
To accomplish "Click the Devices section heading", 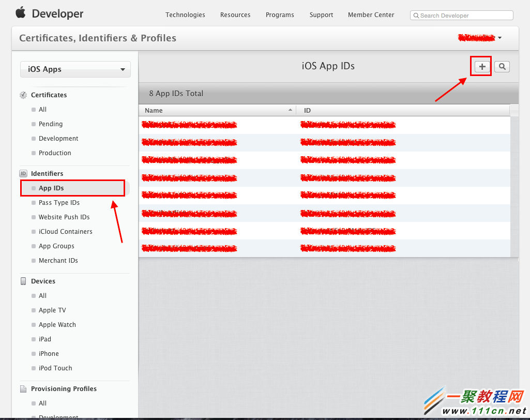I will pos(43,281).
